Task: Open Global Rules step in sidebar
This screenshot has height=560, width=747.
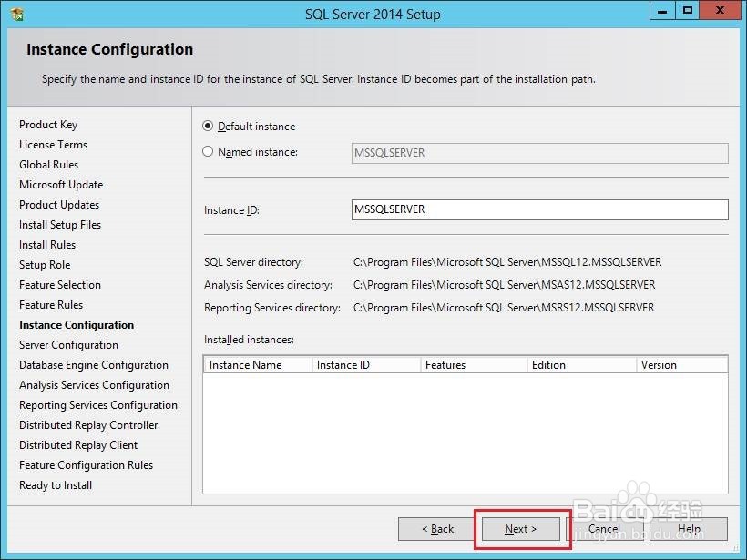Action: [48, 165]
